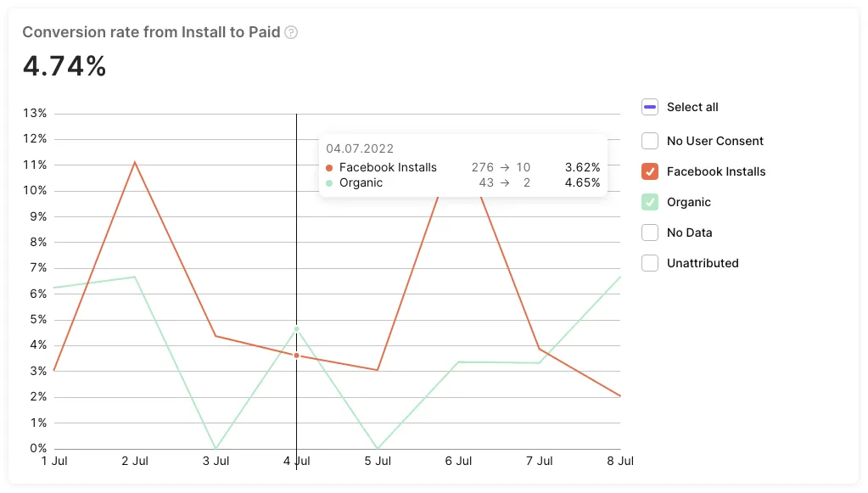Screen dimensions: 868x493
Task: Uncheck the Organic series checkbox
Action: [650, 202]
